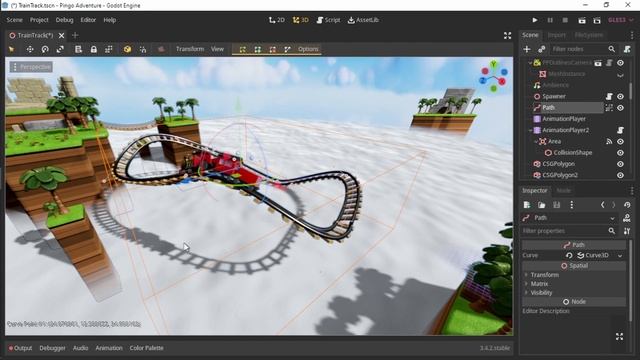The image size is (640, 360).
Task: Close the TrainTrack scene tab
Action: click(x=62, y=36)
